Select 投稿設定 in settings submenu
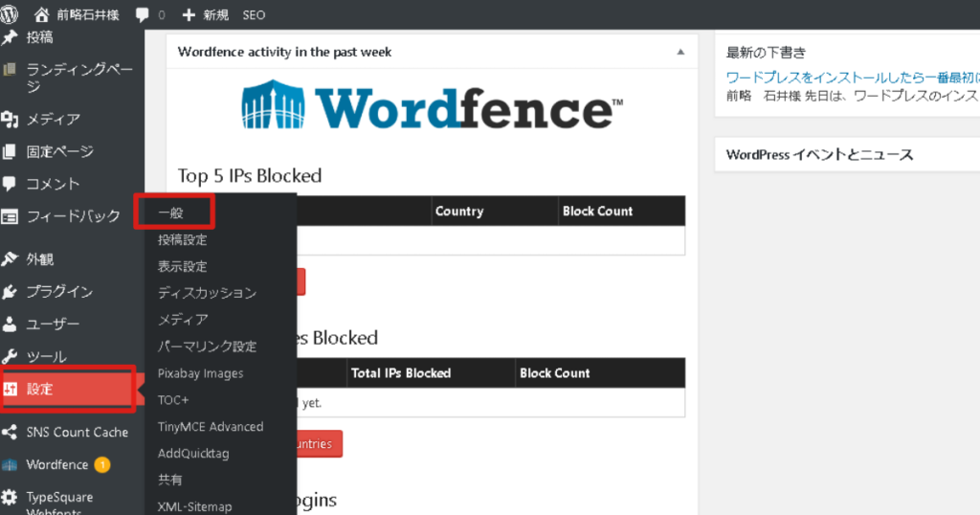The width and height of the screenshot is (980, 515). 183,240
